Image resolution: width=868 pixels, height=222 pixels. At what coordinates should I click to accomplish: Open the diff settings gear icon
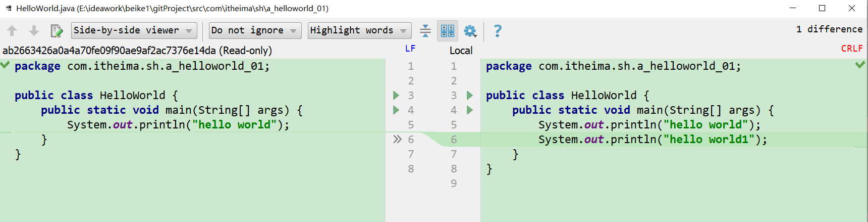pos(470,31)
